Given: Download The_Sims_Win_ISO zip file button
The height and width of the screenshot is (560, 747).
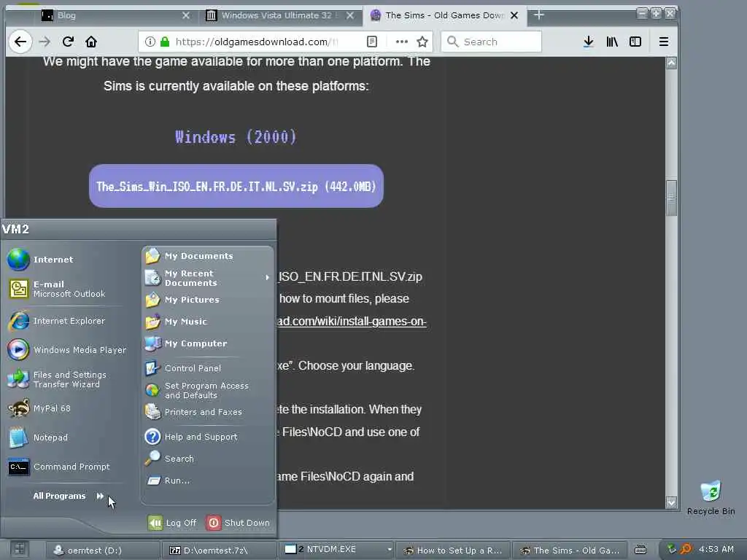Looking at the screenshot, I should [x=236, y=186].
